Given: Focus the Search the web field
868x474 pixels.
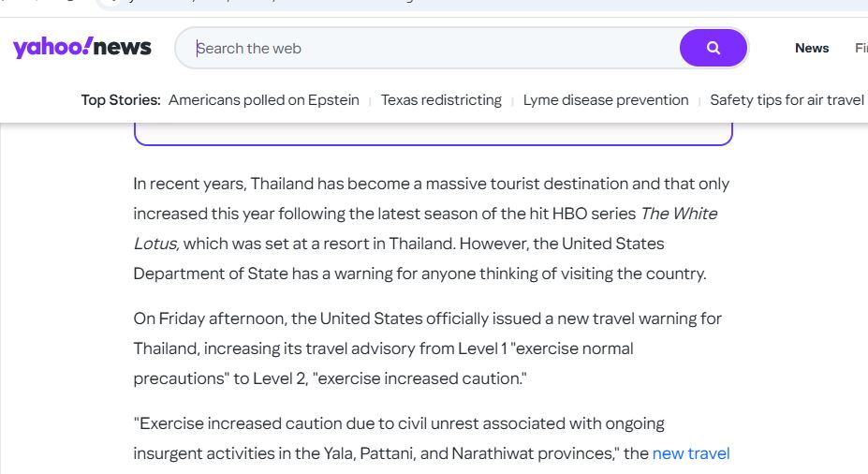Looking at the screenshot, I should click(437, 48).
